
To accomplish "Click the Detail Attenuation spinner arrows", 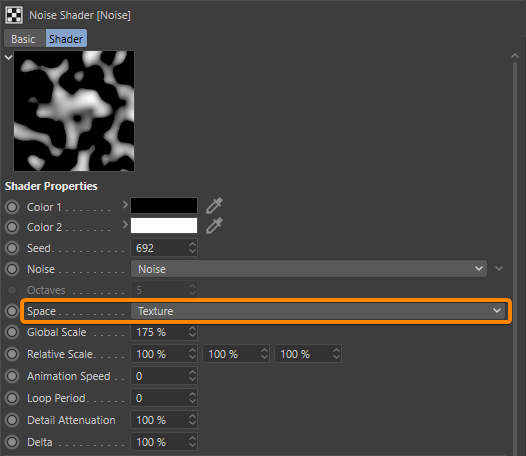I will (x=192, y=420).
